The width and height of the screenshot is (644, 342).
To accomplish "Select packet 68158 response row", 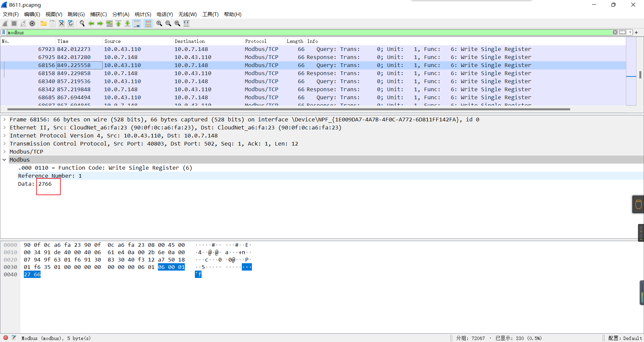I will pyautogui.click(x=313, y=73).
